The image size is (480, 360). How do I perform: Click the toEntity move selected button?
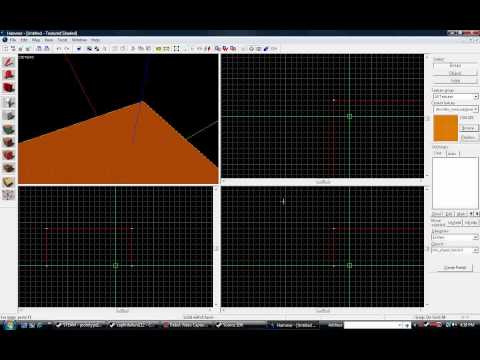pos(471,222)
